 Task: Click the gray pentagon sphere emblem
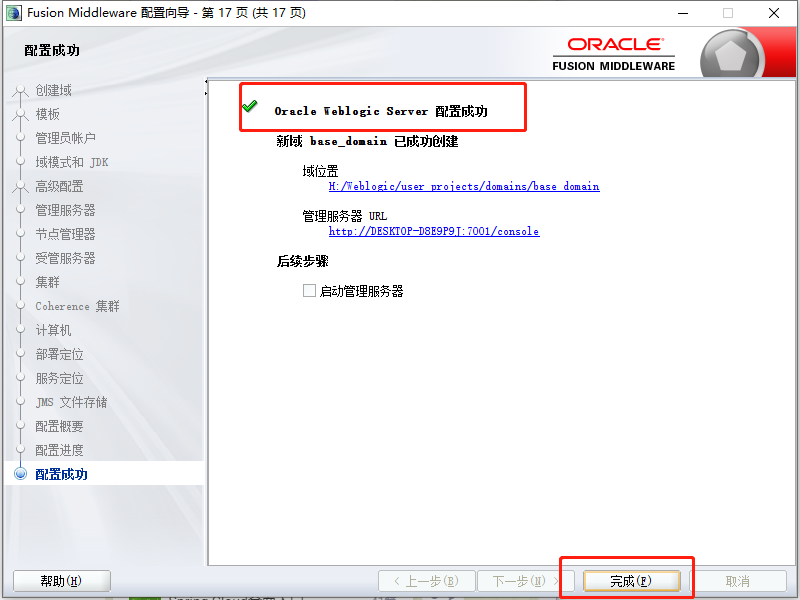(731, 55)
